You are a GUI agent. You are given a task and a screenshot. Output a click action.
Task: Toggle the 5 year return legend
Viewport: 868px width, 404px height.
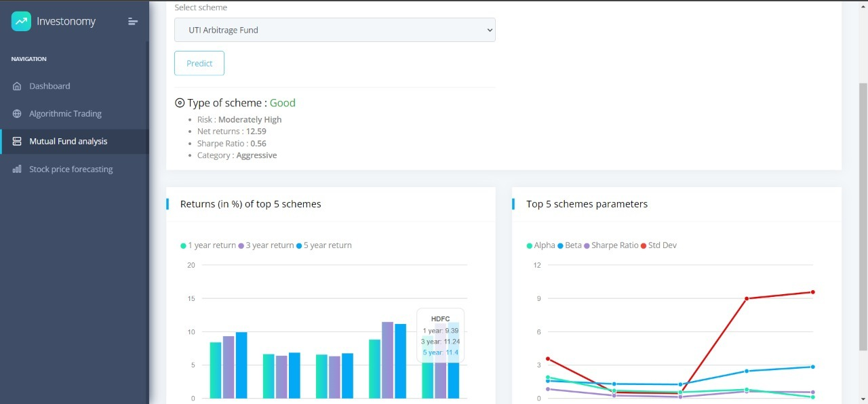point(323,245)
